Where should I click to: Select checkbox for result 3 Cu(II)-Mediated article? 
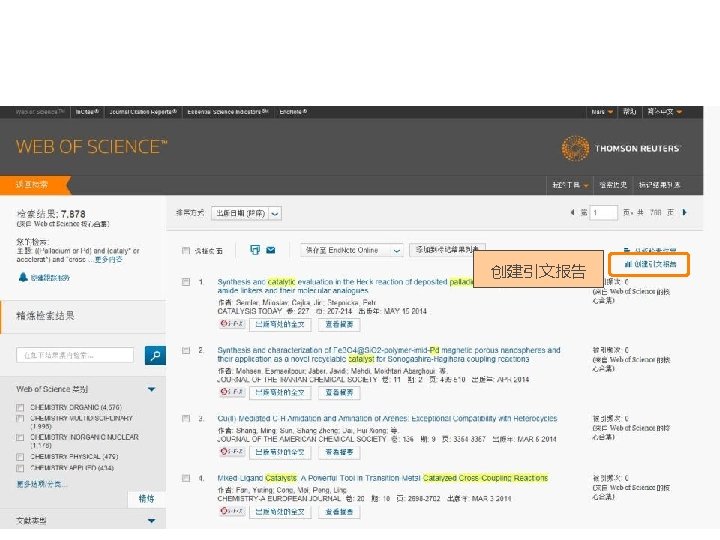click(186, 418)
